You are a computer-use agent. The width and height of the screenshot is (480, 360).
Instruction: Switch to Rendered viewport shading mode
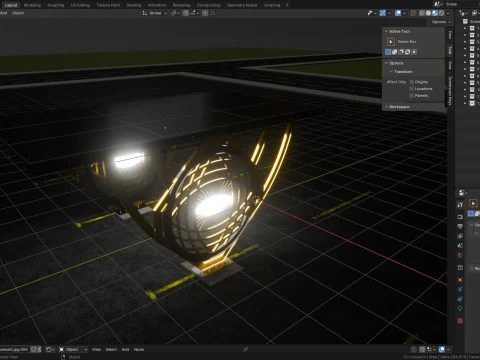[442, 13]
